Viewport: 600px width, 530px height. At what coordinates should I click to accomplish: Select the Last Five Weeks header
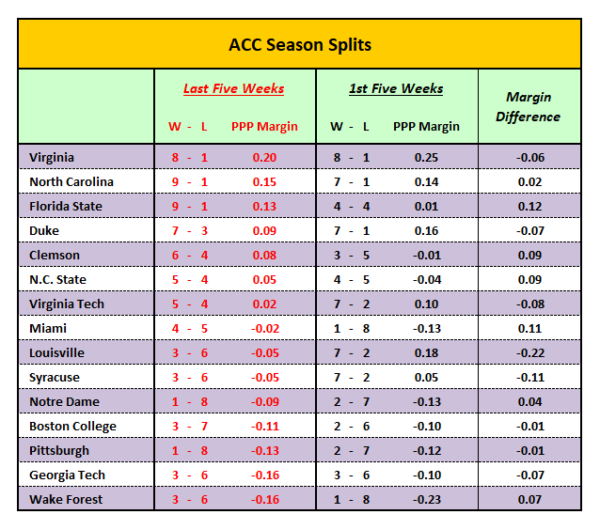(x=233, y=88)
